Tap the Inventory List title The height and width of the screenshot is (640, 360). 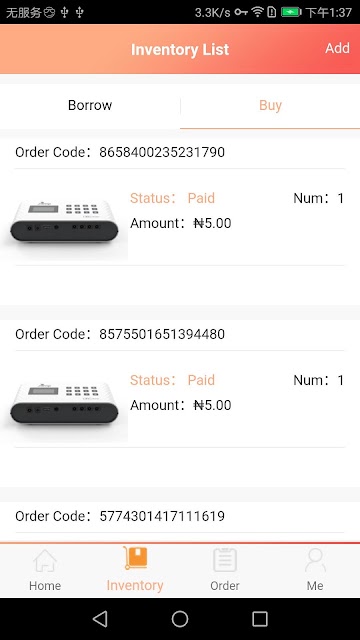tap(180, 49)
